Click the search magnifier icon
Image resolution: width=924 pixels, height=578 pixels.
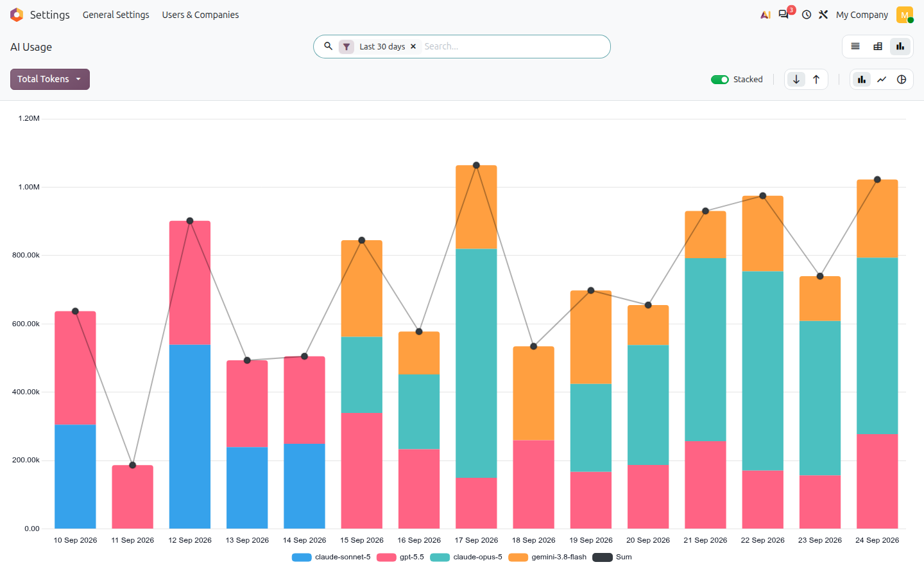pos(328,46)
